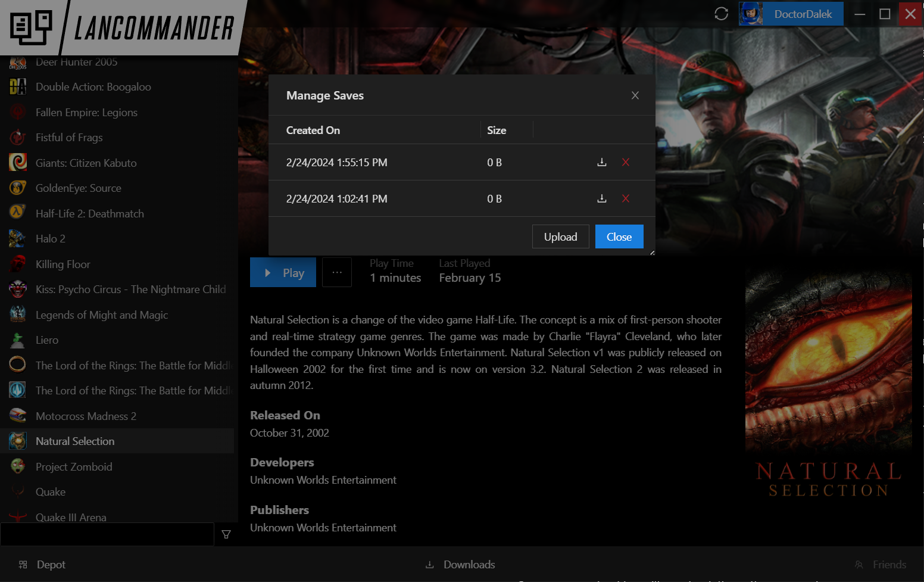Screen dimensions: 924x582
Task: Download the 1:55:55 PM save file
Action: [601, 161]
